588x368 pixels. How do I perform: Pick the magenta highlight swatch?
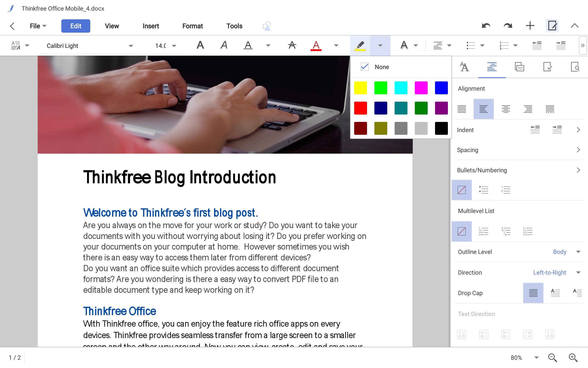click(421, 88)
